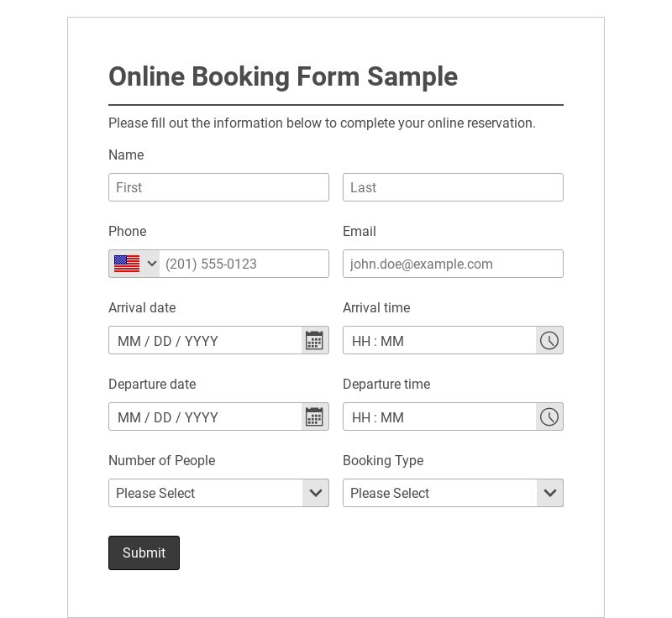The height and width of the screenshot is (618, 672).
Task: Expand the phone country code chevron
Action: tap(152, 264)
